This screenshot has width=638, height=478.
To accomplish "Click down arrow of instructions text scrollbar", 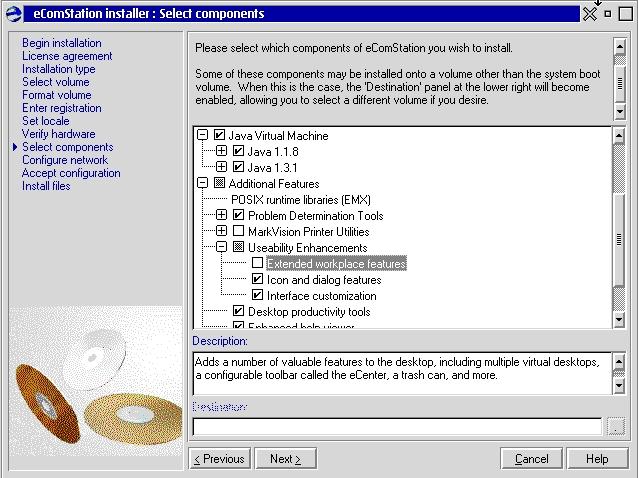I will coord(619,111).
